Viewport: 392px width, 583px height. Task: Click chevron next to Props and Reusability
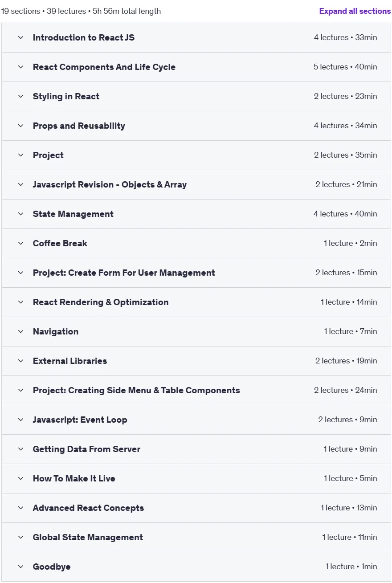(x=20, y=126)
